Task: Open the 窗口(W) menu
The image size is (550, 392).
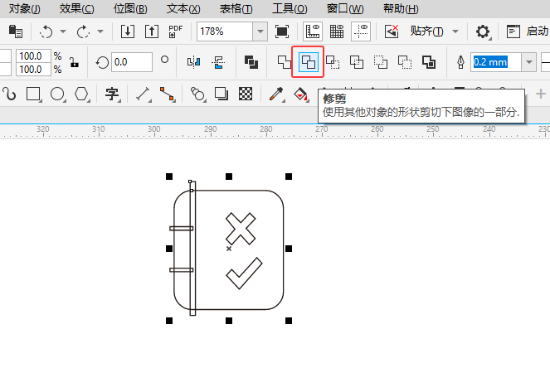Action: [345, 9]
